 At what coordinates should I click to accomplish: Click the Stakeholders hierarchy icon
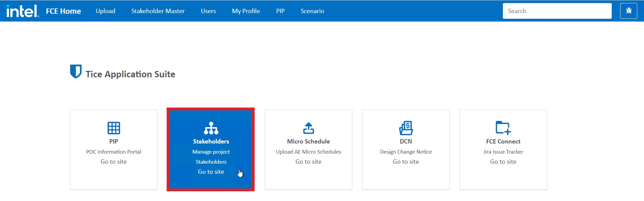[x=211, y=128]
